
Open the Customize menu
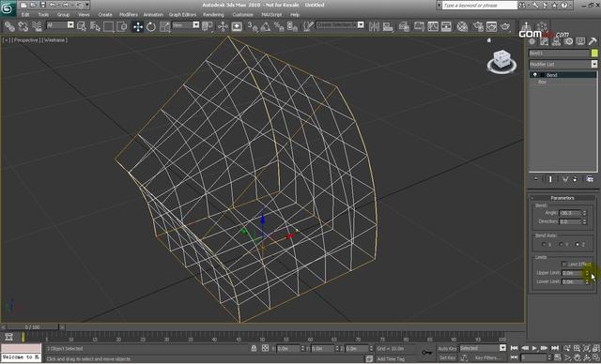[x=242, y=15]
